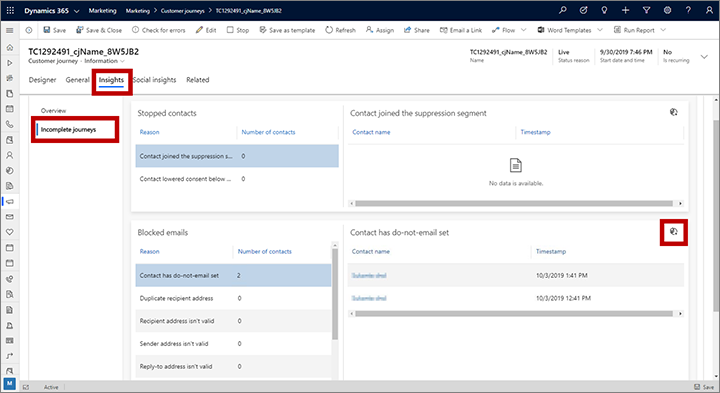Switch to the Social insights tab

coord(154,80)
